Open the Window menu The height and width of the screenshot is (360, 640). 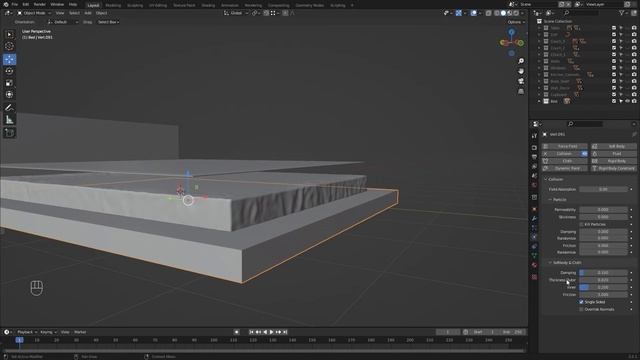[x=57, y=4]
